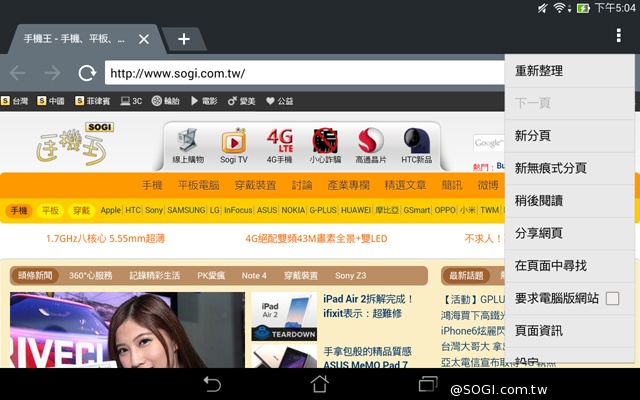Image resolution: width=640 pixels, height=400 pixels.
Task: Open the 穿戴裝置 nav link
Action: click(255, 185)
